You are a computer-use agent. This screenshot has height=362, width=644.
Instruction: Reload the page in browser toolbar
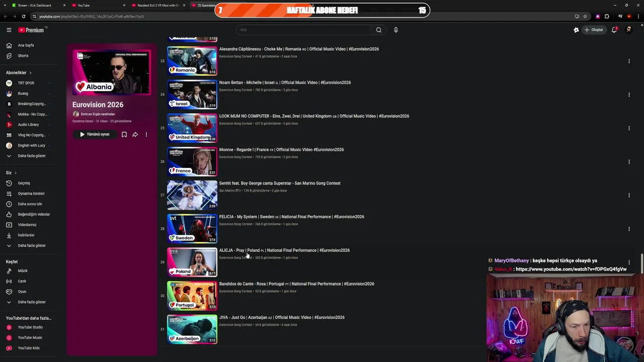[x=23, y=16]
